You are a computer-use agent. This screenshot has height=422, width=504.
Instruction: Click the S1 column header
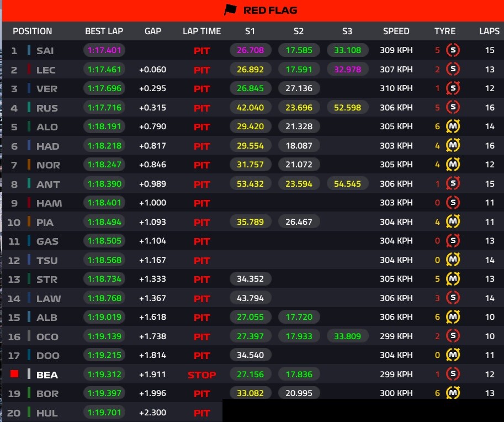click(250, 31)
